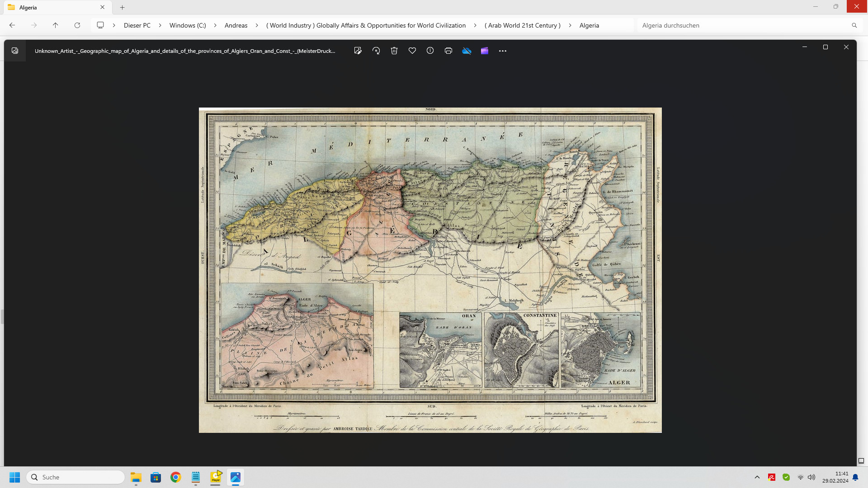
Task: Expand chevron after Dieser PC
Action: [160, 25]
